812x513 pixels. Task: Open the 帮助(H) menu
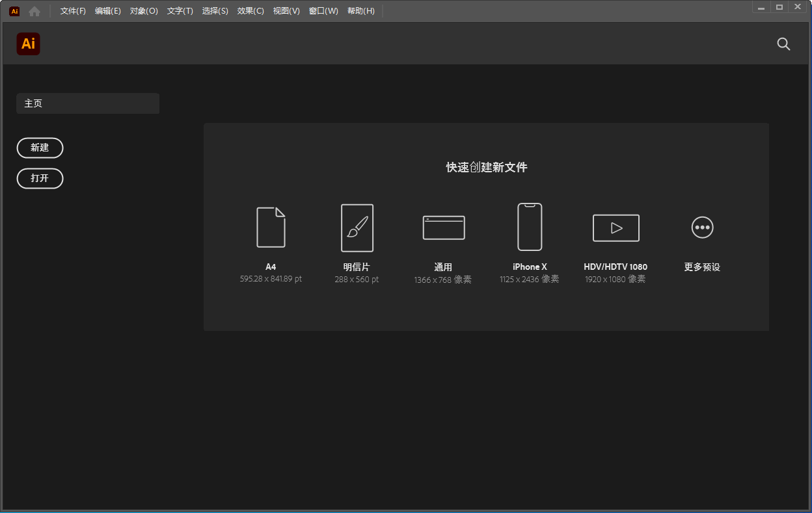pos(361,10)
